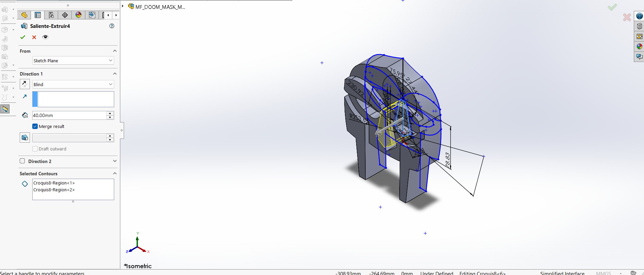The image size is (644, 275).
Task: Click the draft angle input field
Action: click(x=69, y=138)
